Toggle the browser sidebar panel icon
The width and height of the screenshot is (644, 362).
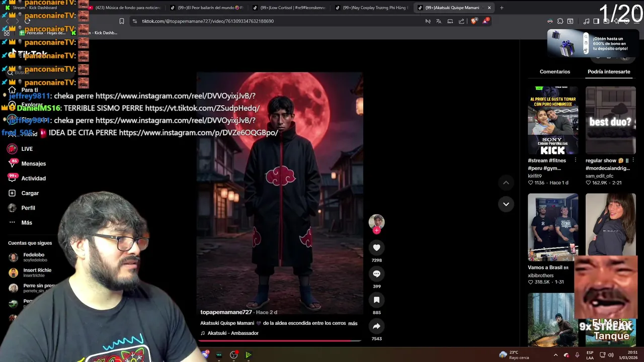(596, 21)
